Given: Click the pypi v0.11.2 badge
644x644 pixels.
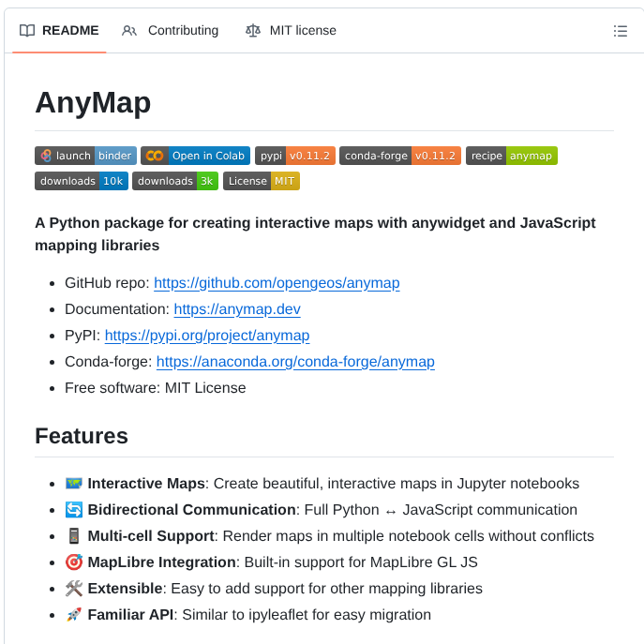Looking at the screenshot, I should pos(295,156).
